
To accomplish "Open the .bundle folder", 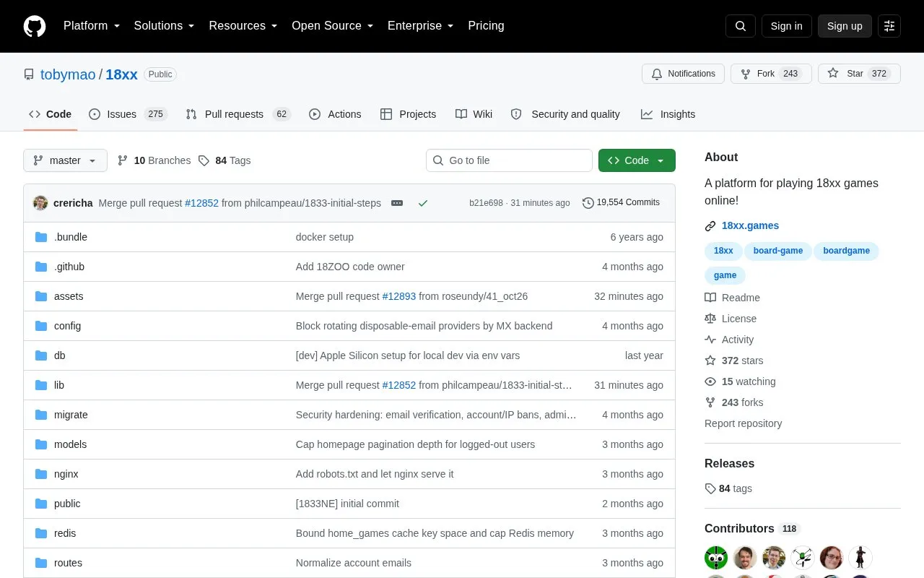I will [x=71, y=237].
